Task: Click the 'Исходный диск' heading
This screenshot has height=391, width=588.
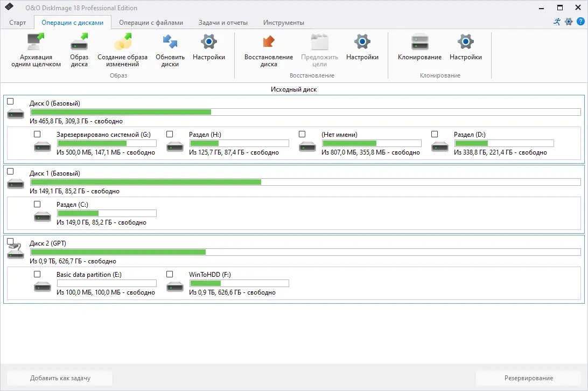Action: point(293,89)
